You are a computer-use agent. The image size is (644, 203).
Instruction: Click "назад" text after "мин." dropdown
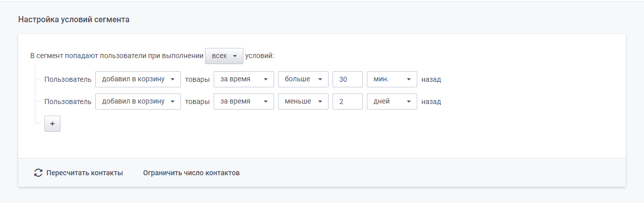coord(431,79)
